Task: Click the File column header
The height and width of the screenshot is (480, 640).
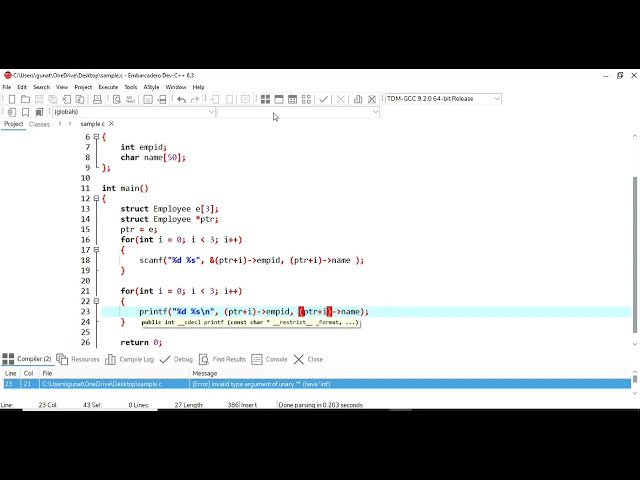Action: coord(114,373)
